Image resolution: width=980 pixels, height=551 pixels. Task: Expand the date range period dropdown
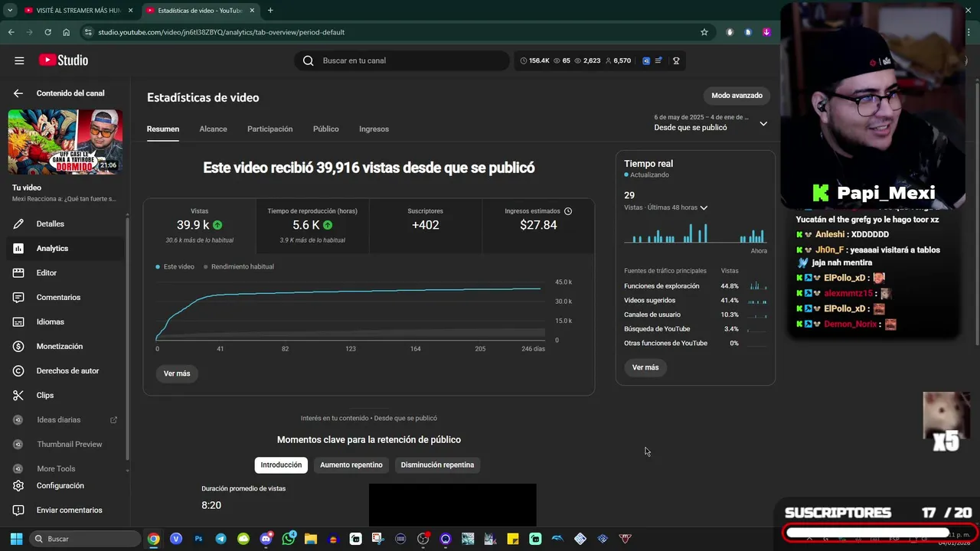tap(763, 123)
